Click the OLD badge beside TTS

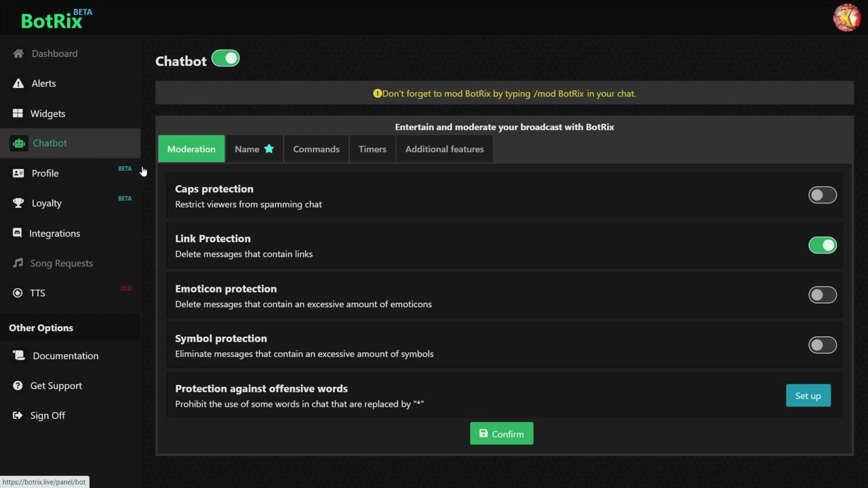126,289
